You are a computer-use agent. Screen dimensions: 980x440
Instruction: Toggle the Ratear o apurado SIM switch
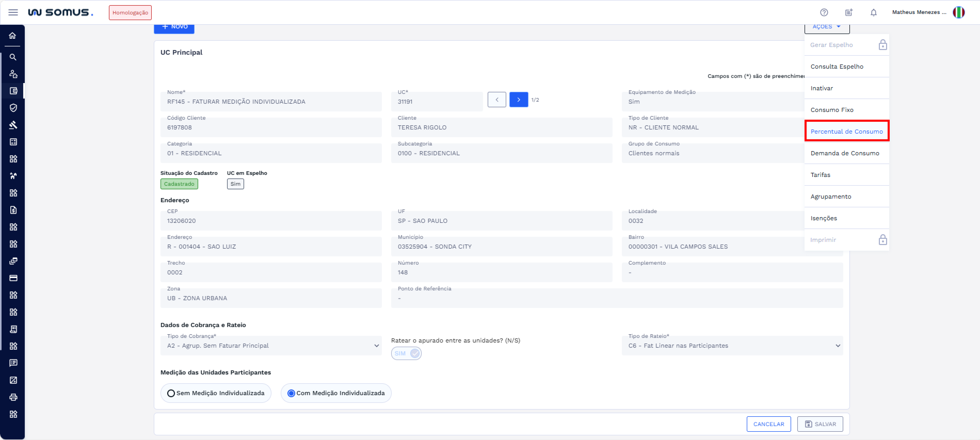tap(406, 353)
